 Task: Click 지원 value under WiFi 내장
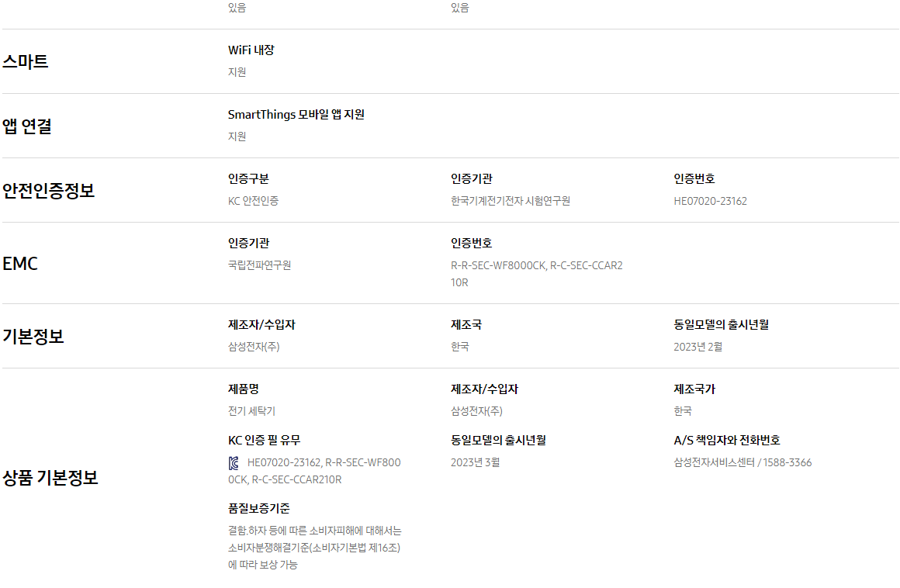click(x=237, y=71)
